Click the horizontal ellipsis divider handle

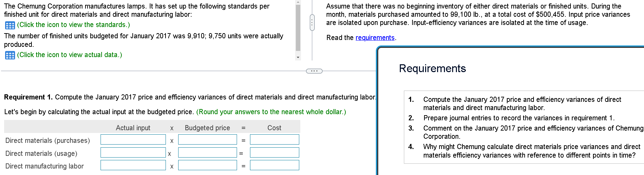tap(314, 71)
